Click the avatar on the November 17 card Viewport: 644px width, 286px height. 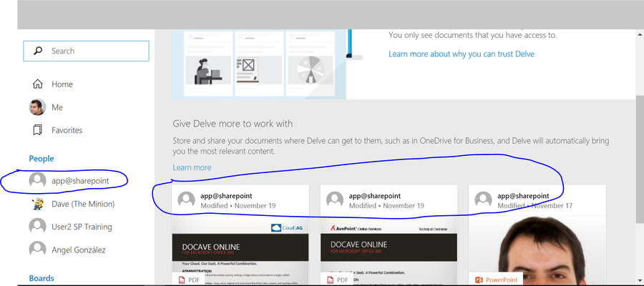coord(484,199)
